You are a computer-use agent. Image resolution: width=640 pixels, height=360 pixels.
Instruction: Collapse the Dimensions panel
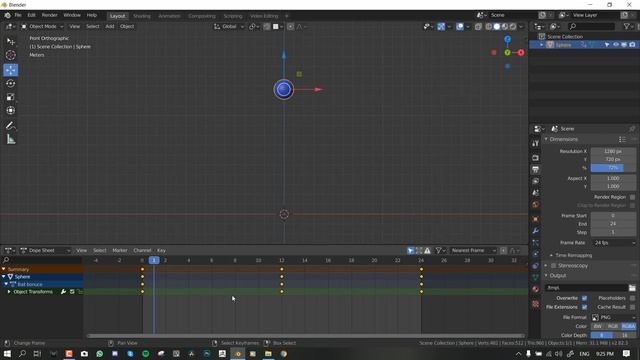point(563,140)
